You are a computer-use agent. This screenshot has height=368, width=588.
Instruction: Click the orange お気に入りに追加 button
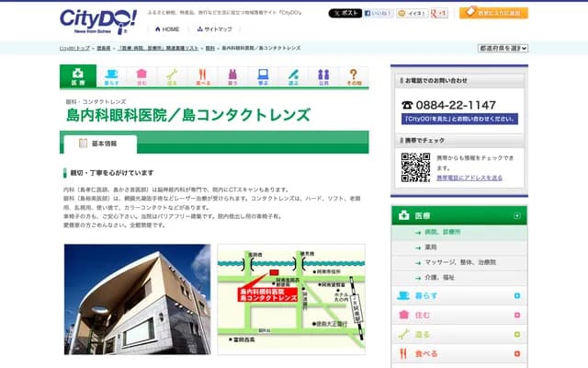493,14
